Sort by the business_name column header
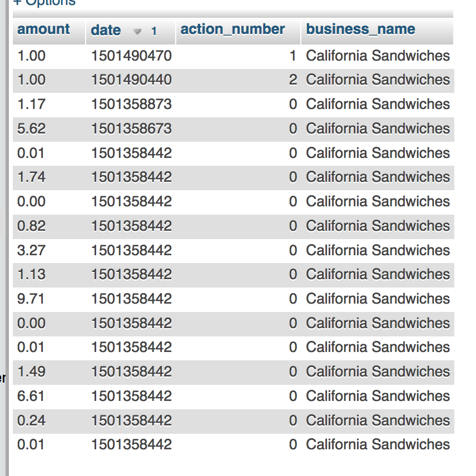 click(360, 29)
